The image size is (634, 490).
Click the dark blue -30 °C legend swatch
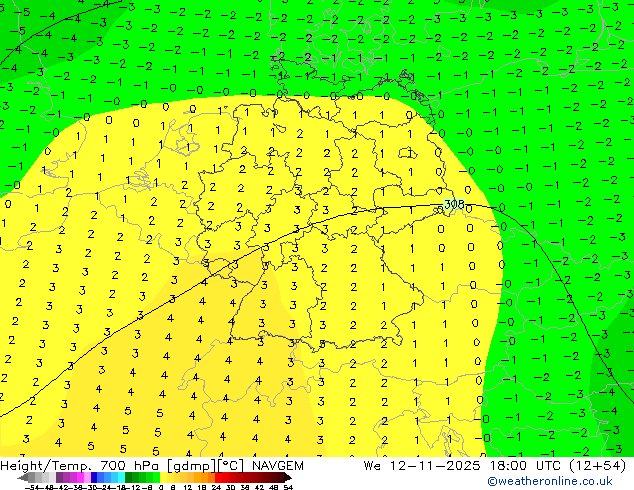point(94,477)
